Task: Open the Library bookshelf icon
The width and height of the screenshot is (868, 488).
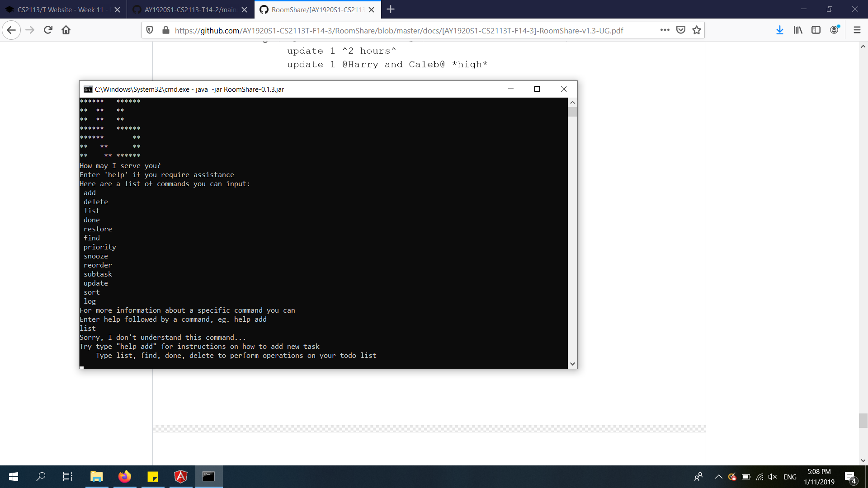Action: tap(798, 30)
